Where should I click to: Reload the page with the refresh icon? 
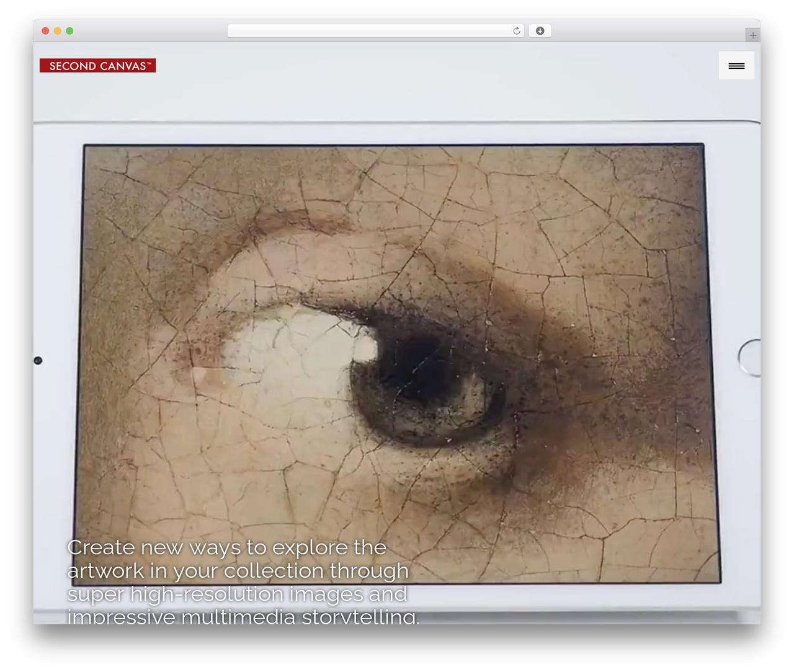point(517,31)
